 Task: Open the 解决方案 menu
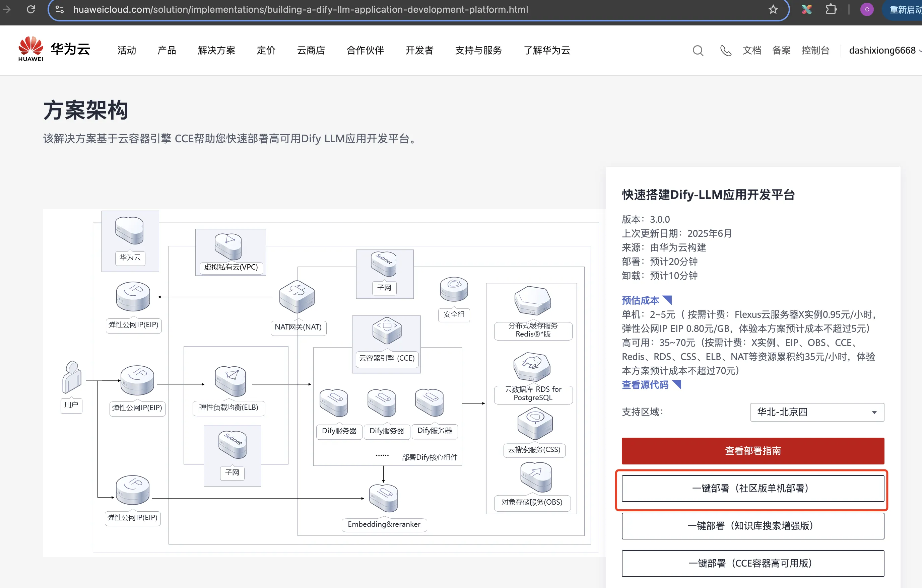tap(216, 50)
